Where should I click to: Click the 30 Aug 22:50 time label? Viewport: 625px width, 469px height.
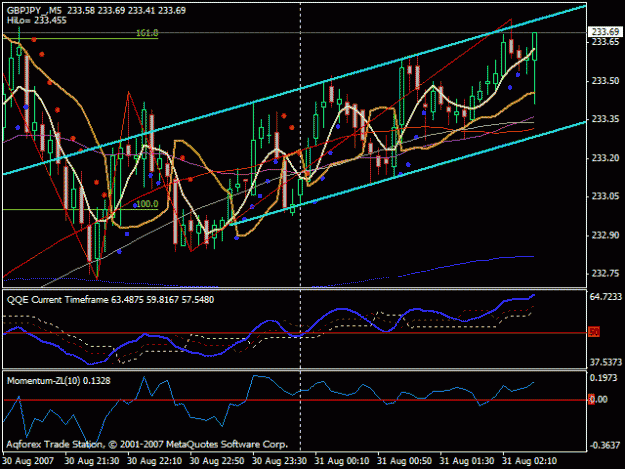tap(217, 461)
